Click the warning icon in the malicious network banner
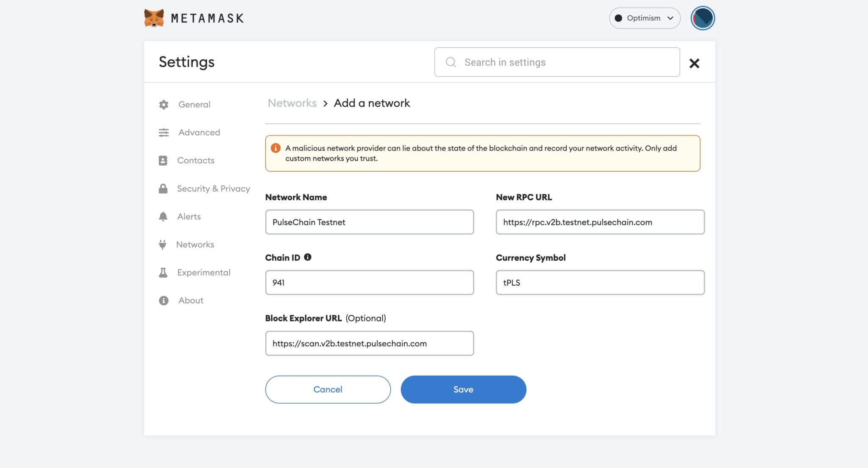This screenshot has height=468, width=868. coord(276,148)
